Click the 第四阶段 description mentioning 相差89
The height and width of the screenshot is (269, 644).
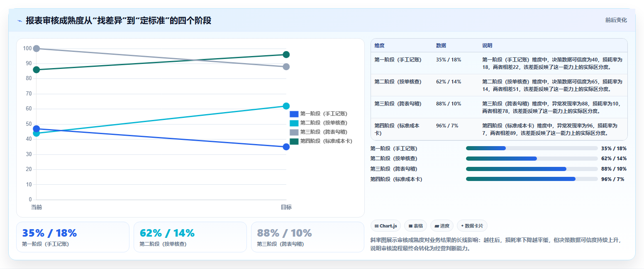pos(550,129)
